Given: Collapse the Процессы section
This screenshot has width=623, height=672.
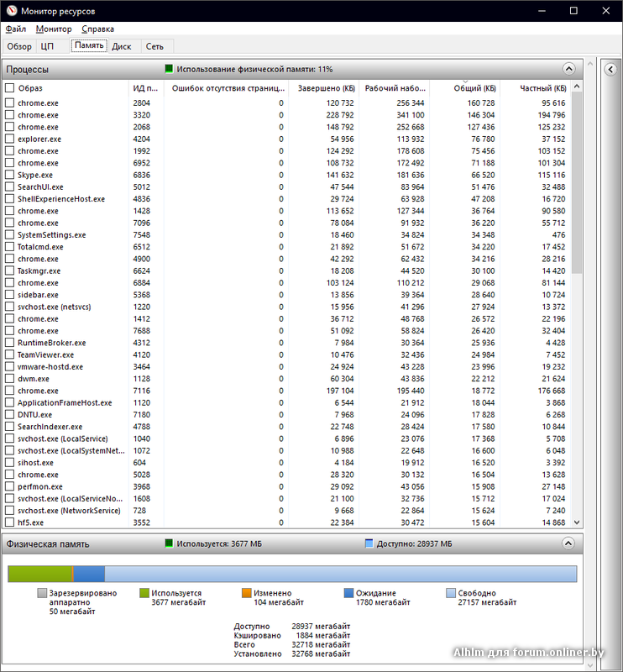Looking at the screenshot, I should point(568,69).
